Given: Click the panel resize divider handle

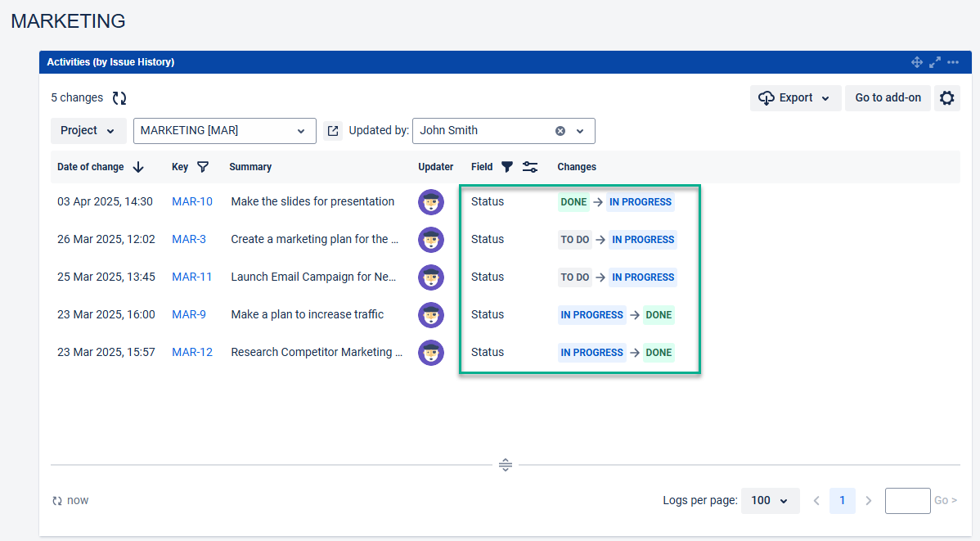Looking at the screenshot, I should [506, 465].
